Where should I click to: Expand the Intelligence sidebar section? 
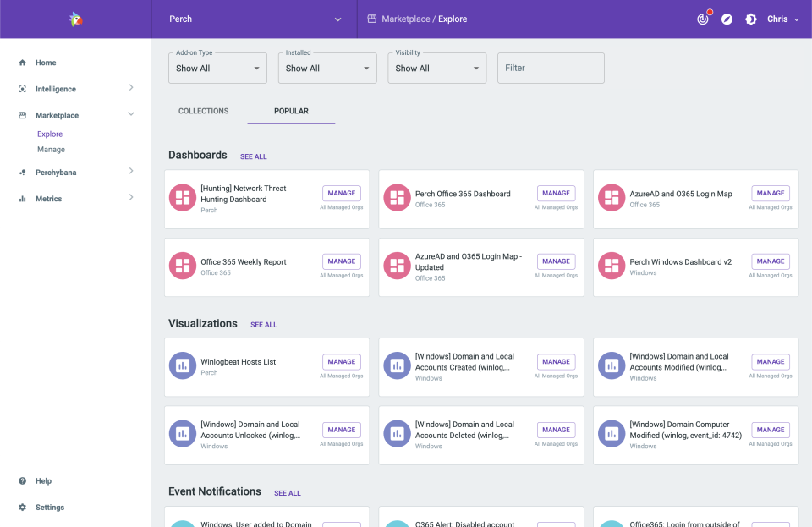tap(131, 88)
